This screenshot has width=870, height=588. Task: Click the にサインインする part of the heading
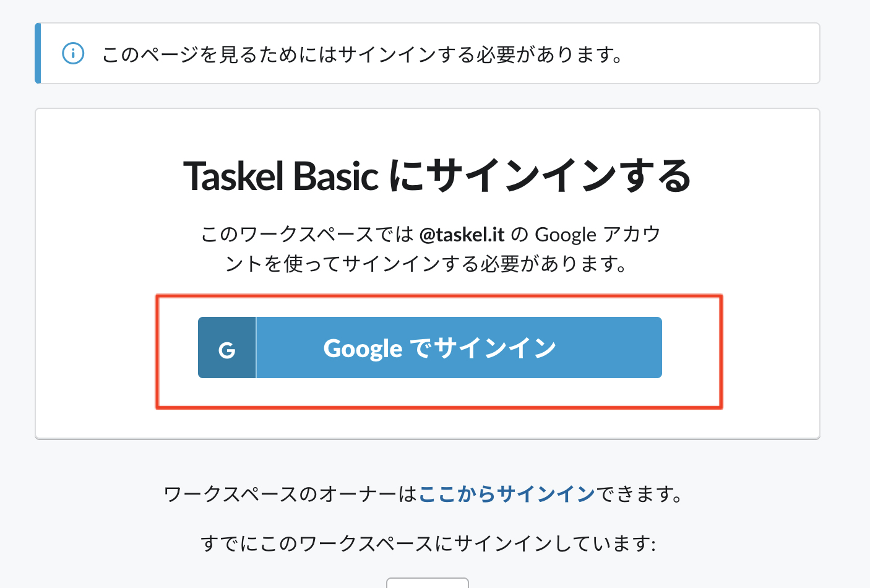[540, 176]
